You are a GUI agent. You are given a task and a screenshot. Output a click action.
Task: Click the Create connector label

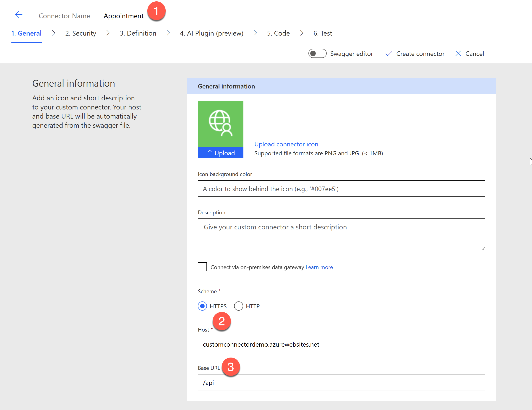click(x=420, y=54)
